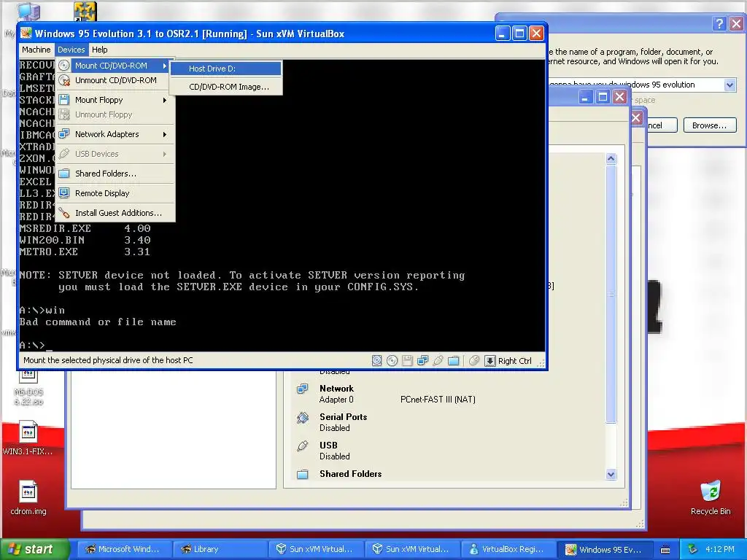Click the hard disk activity icon in status bar

[377, 360]
